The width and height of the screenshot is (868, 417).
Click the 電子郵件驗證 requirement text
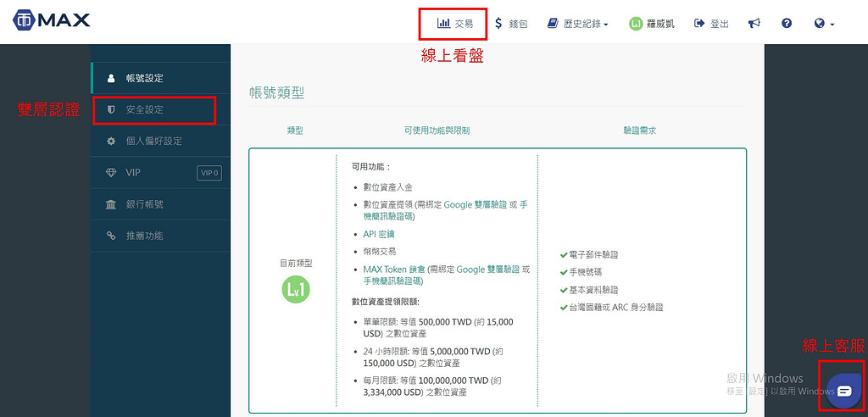click(593, 255)
